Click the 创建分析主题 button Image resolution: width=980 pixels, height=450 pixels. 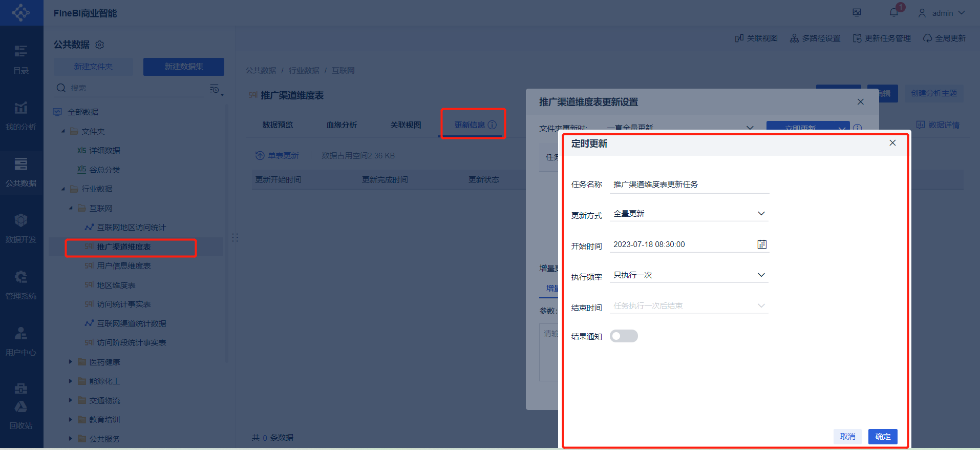tap(934, 93)
